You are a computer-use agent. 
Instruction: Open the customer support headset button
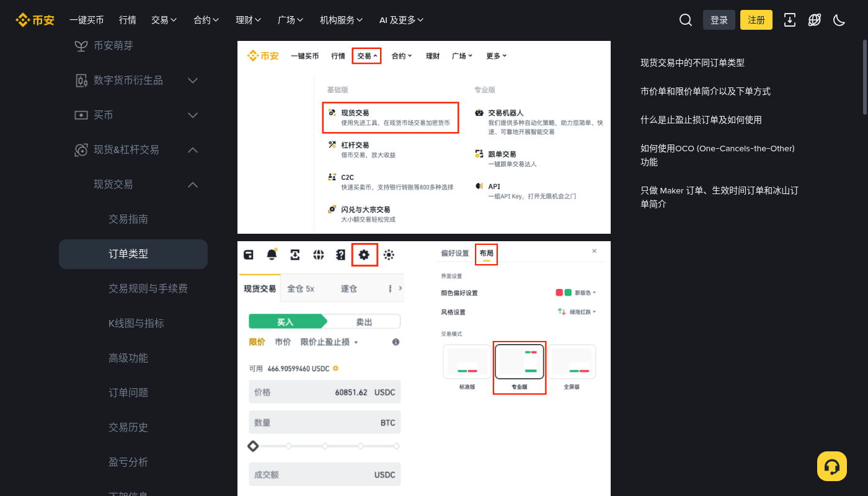click(832, 466)
